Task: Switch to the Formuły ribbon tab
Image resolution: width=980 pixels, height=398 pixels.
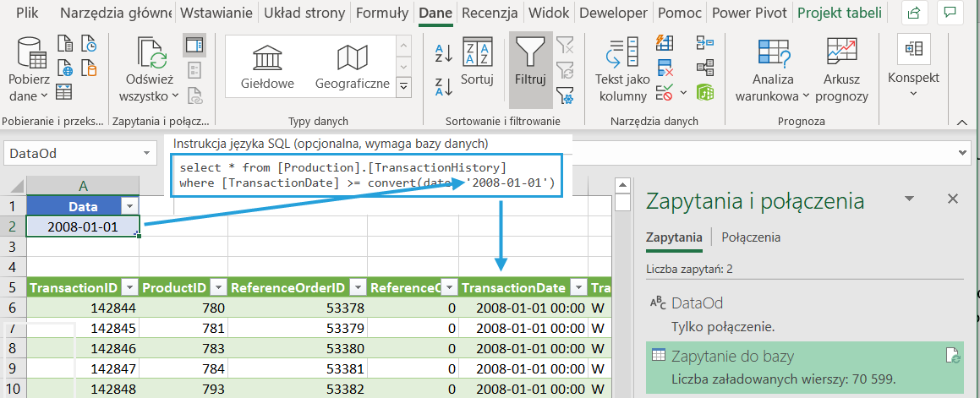Action: pos(382,13)
